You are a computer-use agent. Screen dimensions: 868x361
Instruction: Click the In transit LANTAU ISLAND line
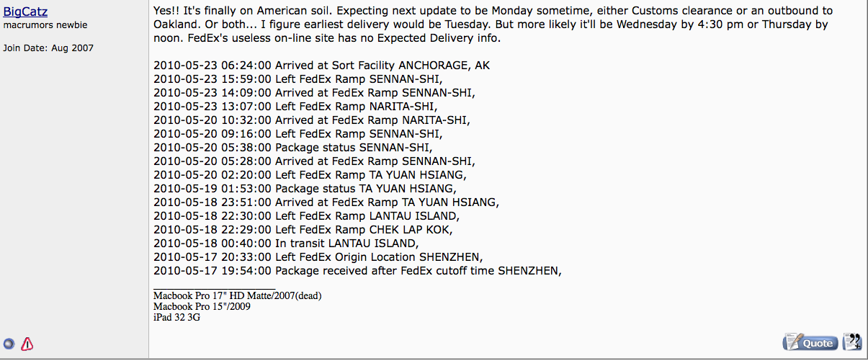(x=285, y=244)
